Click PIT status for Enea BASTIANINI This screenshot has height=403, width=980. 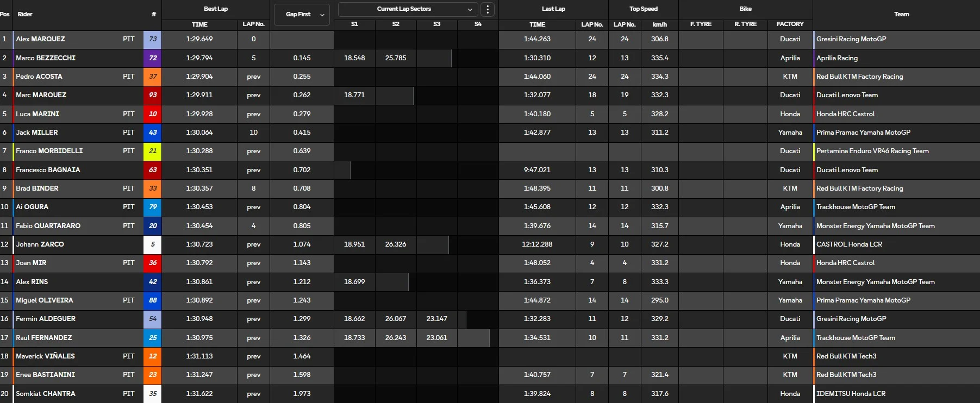[128, 375]
